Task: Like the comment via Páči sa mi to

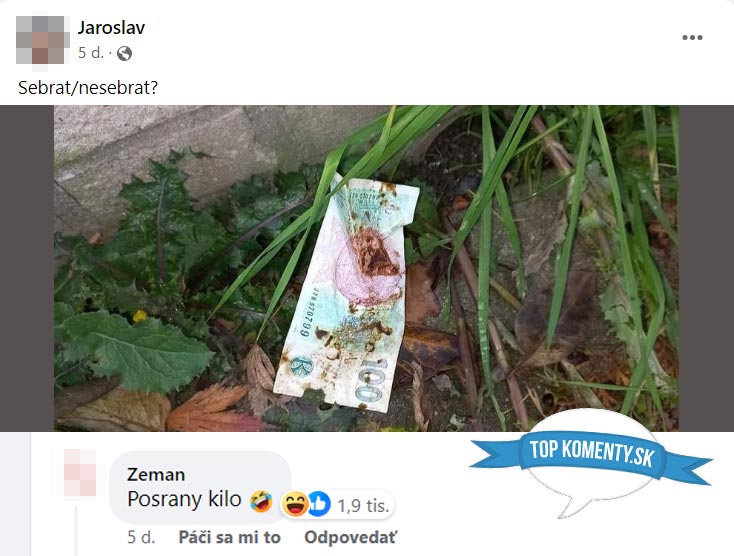Action: tap(229, 537)
